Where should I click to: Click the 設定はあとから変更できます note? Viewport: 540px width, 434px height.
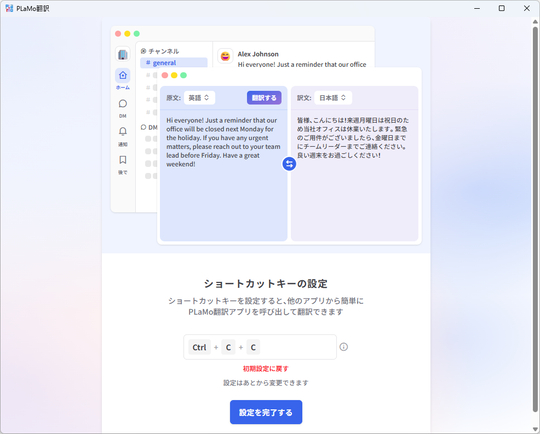click(266, 383)
